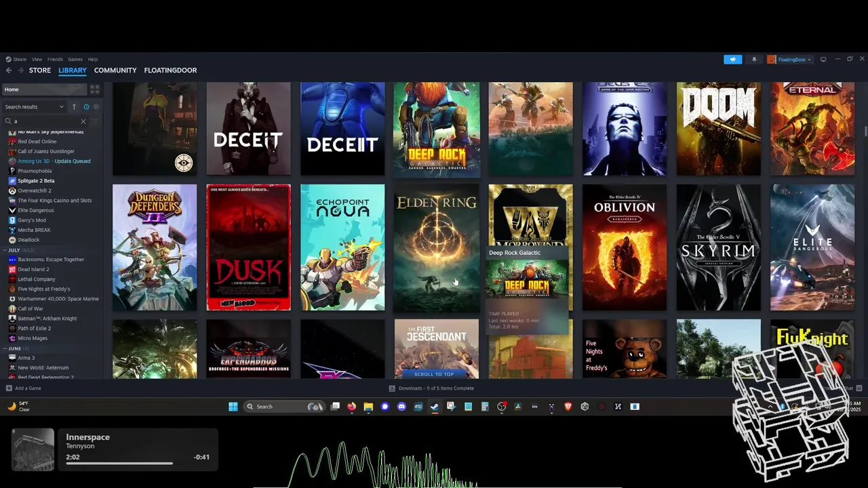868x488 pixels.
Task: Switch to Big Picture mode monitor icon
Action: pyautogui.click(x=823, y=60)
